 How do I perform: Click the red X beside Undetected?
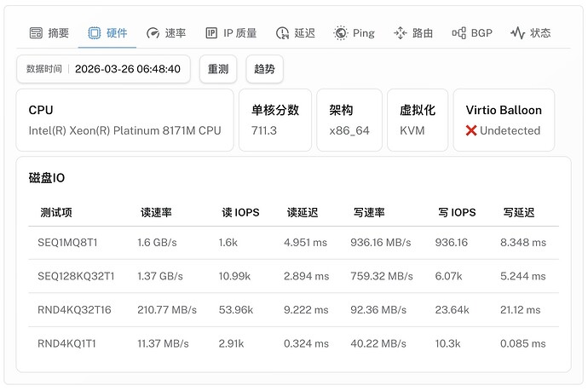[471, 130]
